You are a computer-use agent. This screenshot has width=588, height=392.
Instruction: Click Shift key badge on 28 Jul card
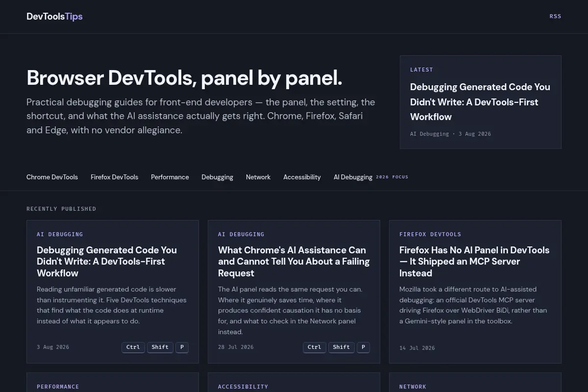pos(342,347)
